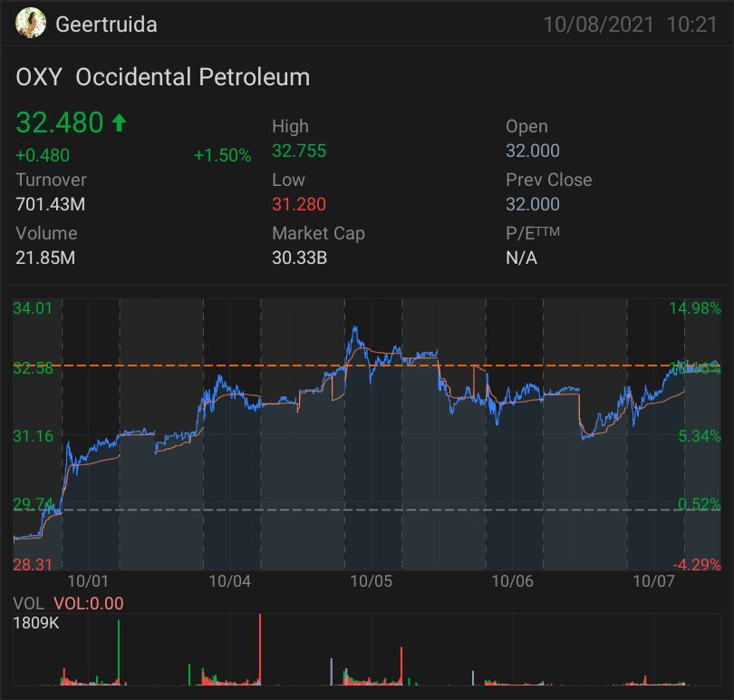Click the 1809K volume scale label
734x700 pixels.
pos(36,623)
